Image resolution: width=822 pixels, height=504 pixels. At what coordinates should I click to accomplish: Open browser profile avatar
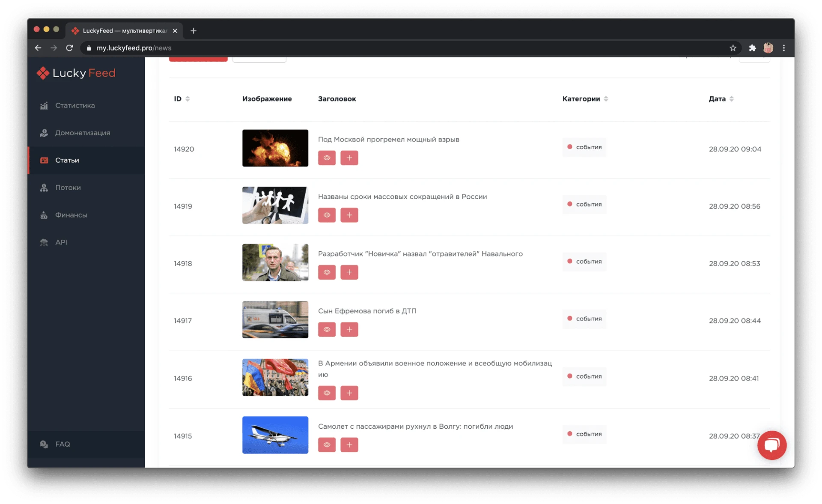pos(768,48)
